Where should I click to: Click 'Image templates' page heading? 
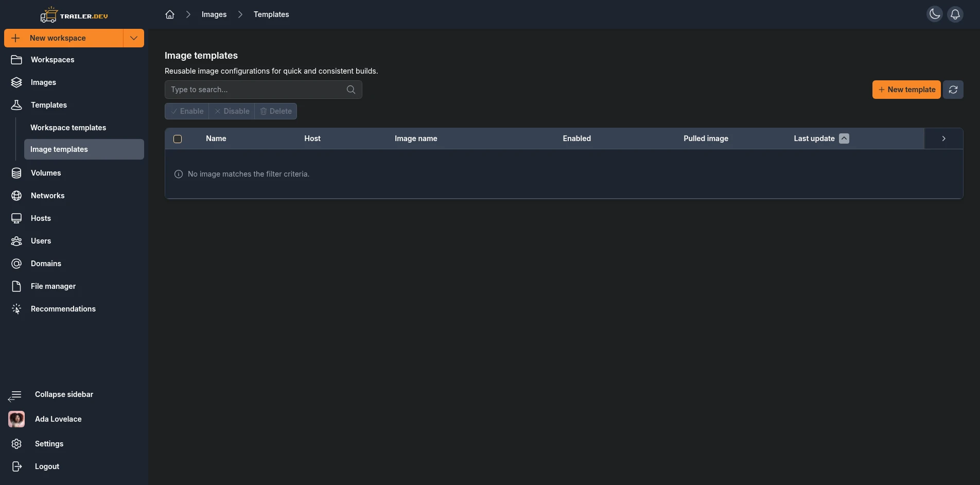pyautogui.click(x=201, y=56)
